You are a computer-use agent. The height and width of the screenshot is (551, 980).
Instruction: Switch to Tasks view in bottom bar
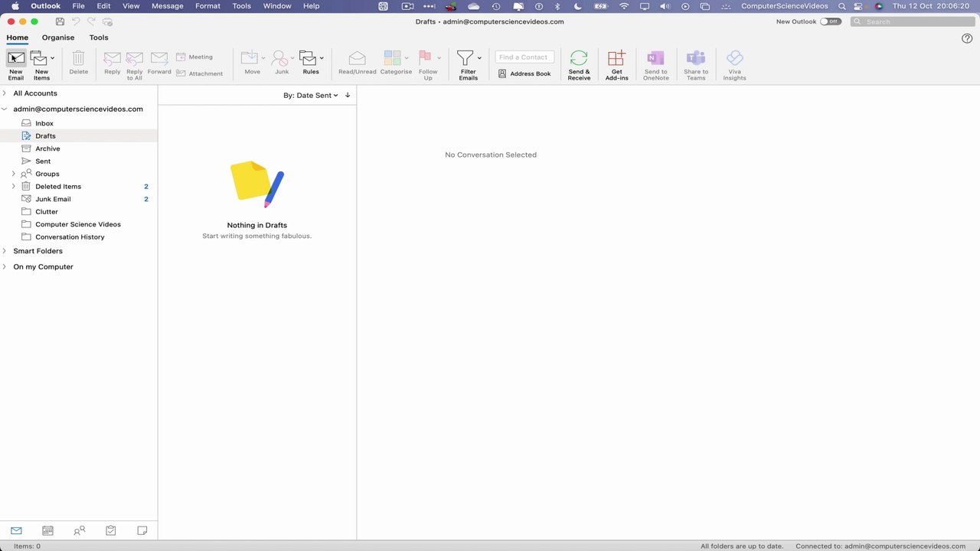[x=110, y=530]
